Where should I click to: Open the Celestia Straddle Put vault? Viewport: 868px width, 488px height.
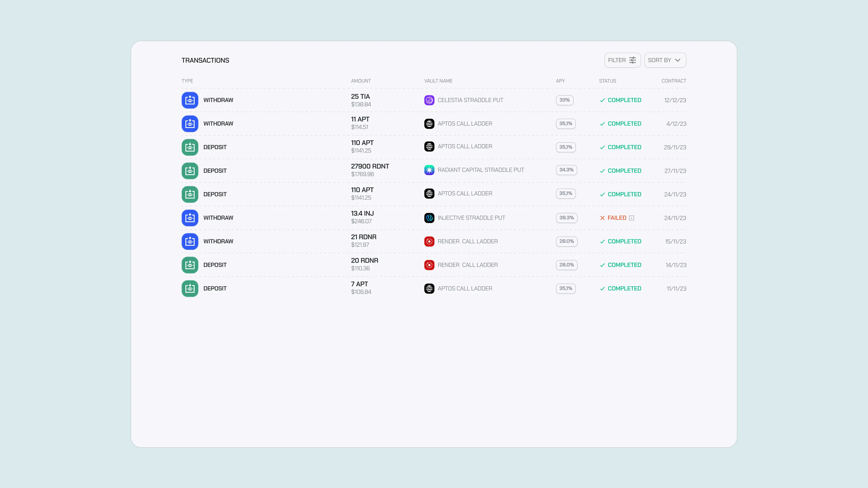[470, 100]
